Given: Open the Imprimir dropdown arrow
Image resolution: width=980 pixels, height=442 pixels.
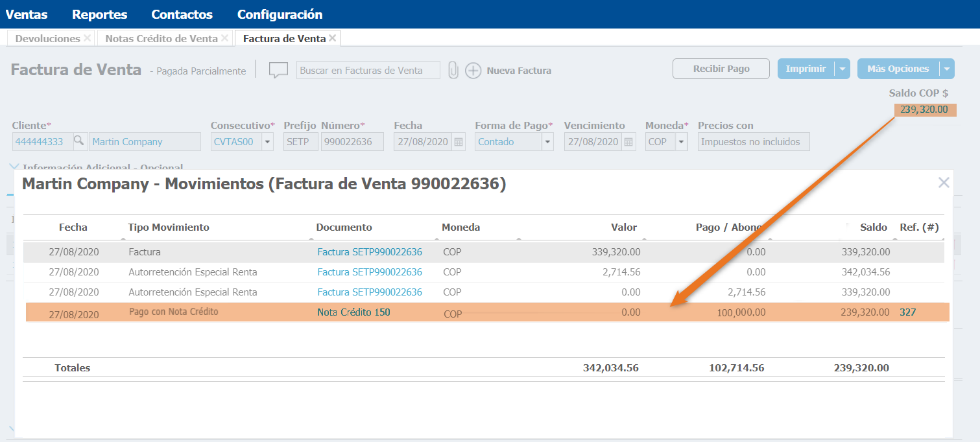Looking at the screenshot, I should (842, 69).
